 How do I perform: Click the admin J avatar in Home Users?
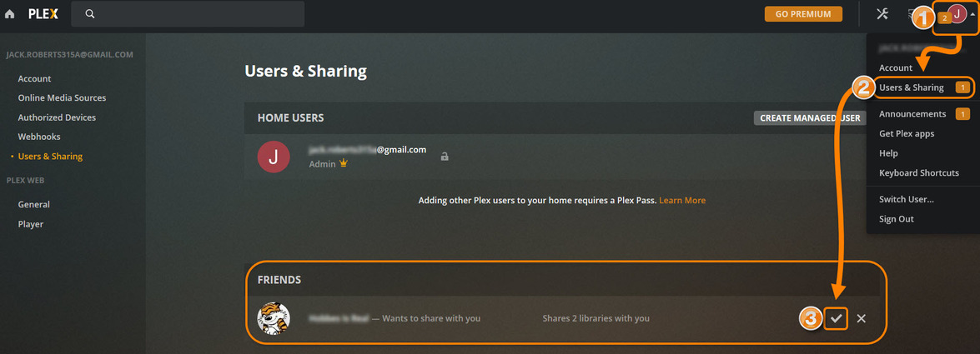tap(273, 157)
